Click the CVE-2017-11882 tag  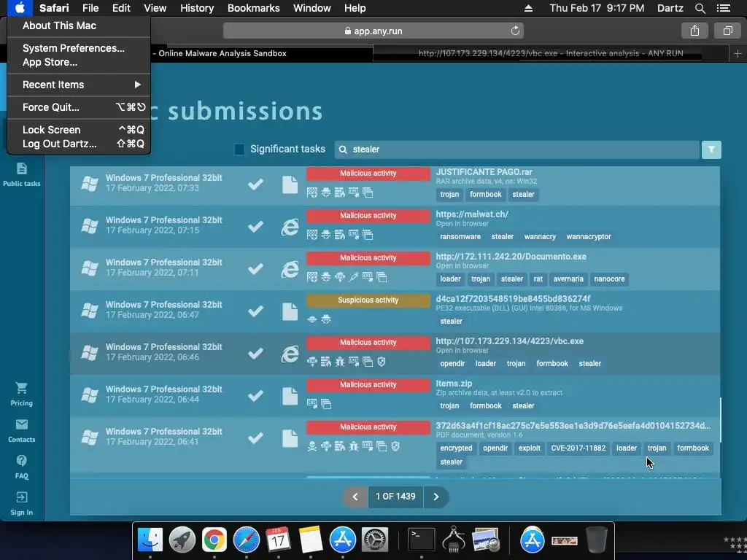[578, 448]
